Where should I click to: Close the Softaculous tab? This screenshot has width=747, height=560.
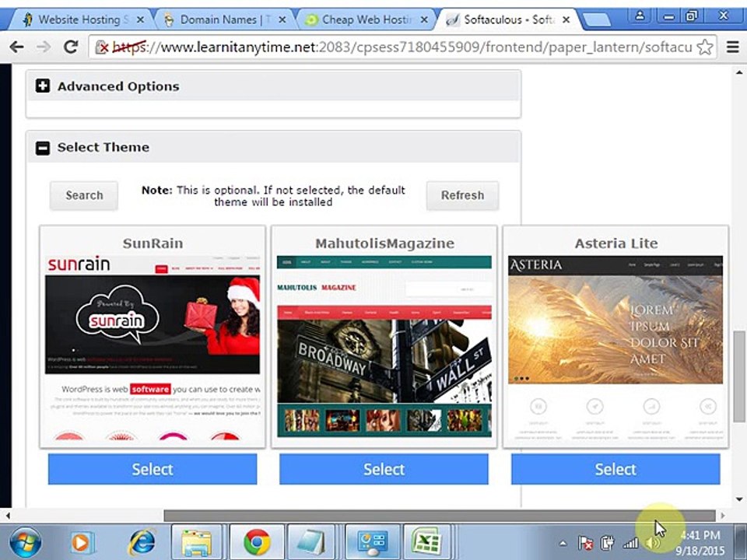566,19
